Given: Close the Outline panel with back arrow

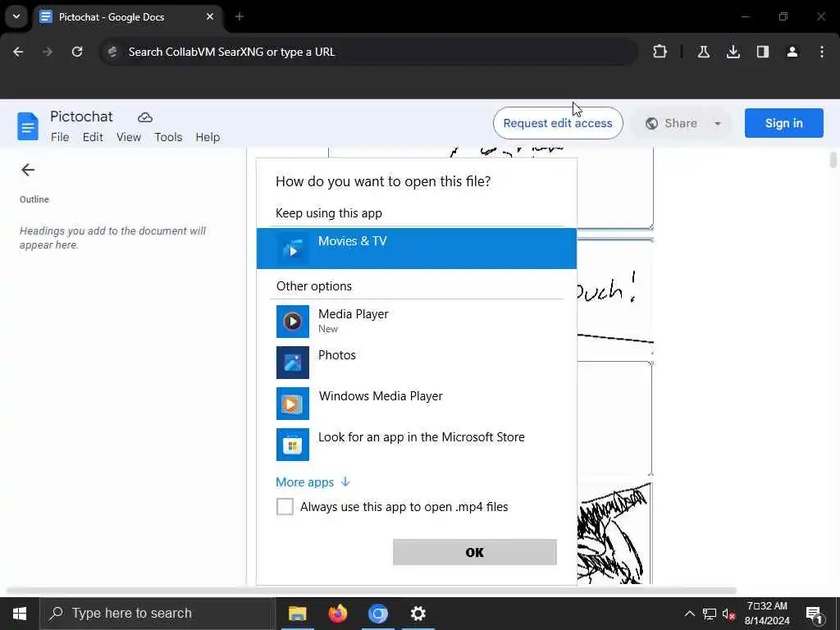Looking at the screenshot, I should (x=28, y=170).
